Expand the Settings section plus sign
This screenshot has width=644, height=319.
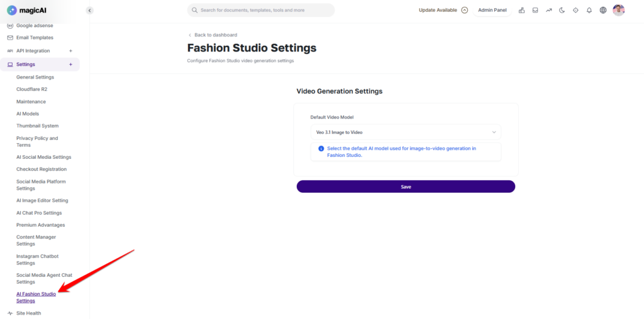pos(70,64)
